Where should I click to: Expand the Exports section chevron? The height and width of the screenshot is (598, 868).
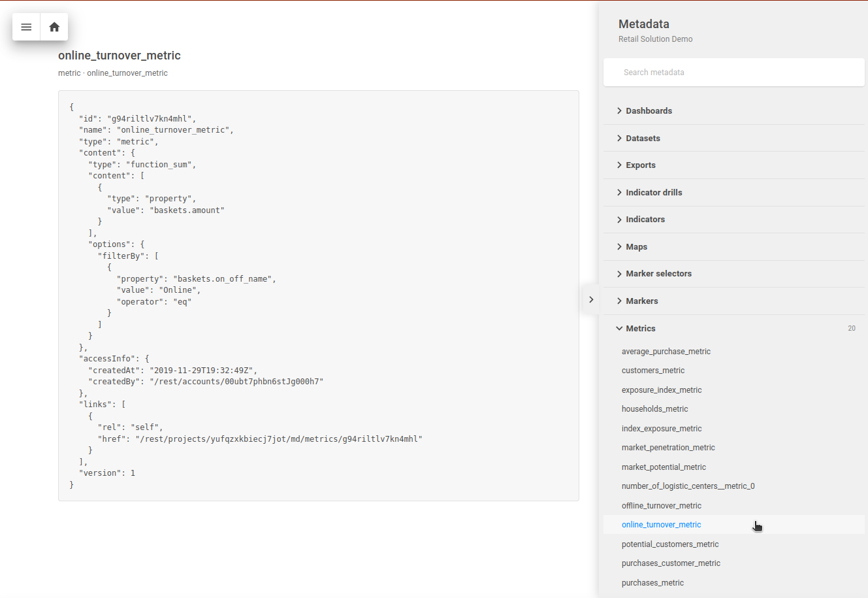tap(619, 165)
